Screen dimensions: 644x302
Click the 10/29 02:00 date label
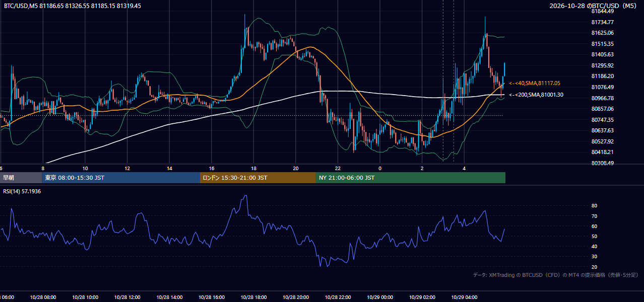[422, 297]
